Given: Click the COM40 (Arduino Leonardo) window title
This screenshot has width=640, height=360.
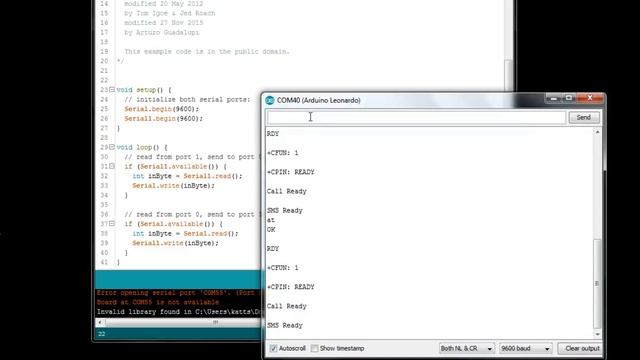Looking at the screenshot, I should pyautogui.click(x=318, y=100).
